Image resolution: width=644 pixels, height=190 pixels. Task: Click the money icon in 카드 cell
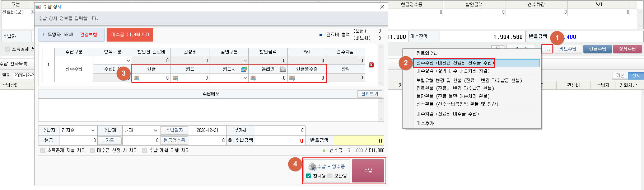(175, 78)
